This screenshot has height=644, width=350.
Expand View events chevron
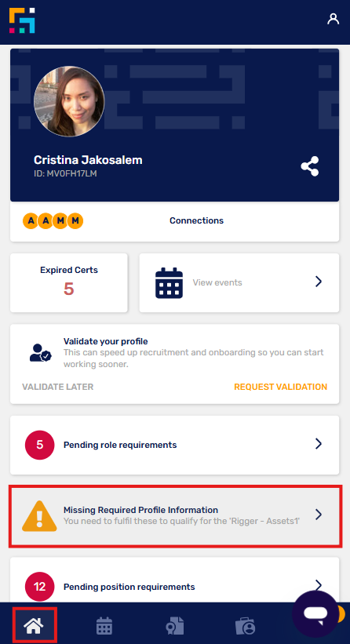(319, 282)
